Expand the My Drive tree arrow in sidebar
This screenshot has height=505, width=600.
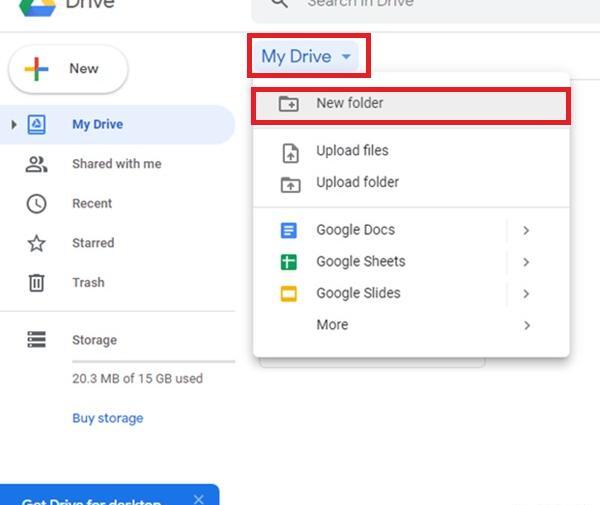[x=14, y=125]
